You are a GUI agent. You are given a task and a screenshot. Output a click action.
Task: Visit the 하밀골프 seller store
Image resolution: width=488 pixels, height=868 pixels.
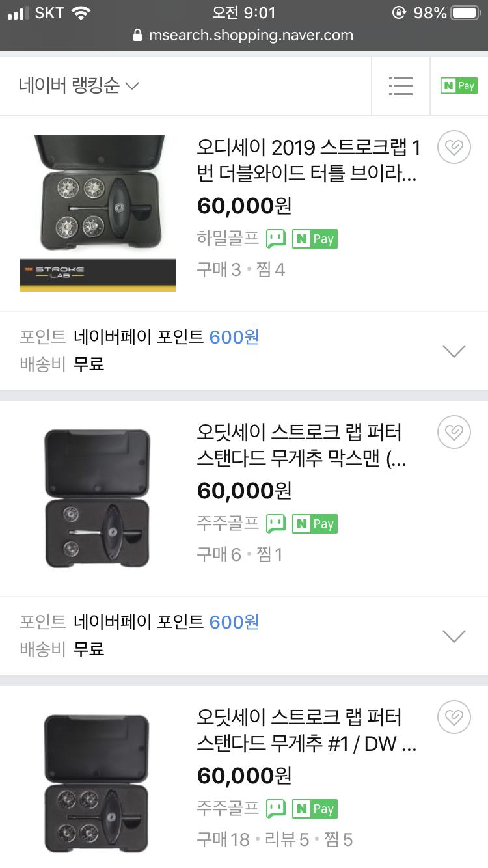click(x=228, y=239)
